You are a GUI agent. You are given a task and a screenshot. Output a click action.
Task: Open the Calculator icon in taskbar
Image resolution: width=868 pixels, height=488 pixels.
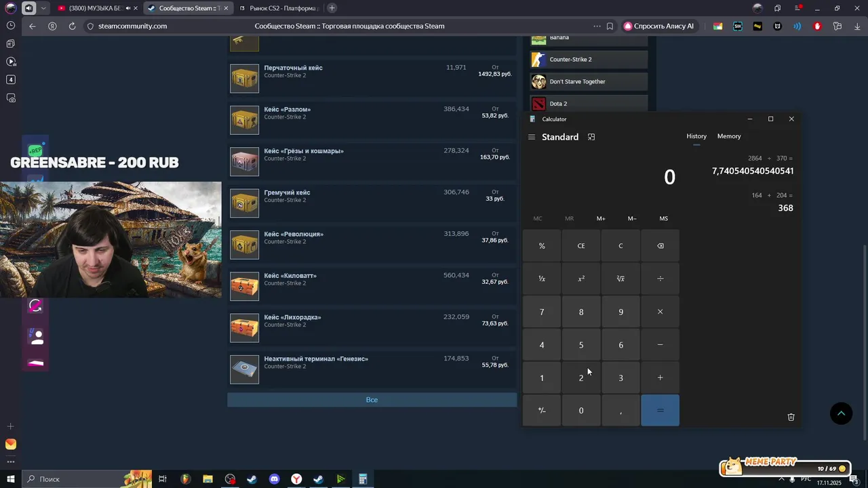(363, 479)
